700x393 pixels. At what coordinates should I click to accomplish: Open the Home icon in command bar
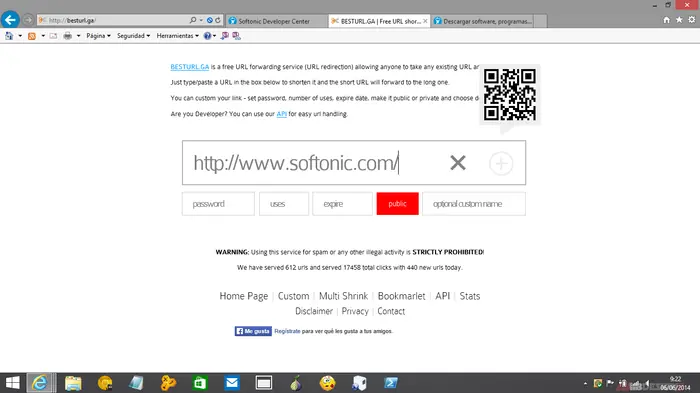pos(9,36)
